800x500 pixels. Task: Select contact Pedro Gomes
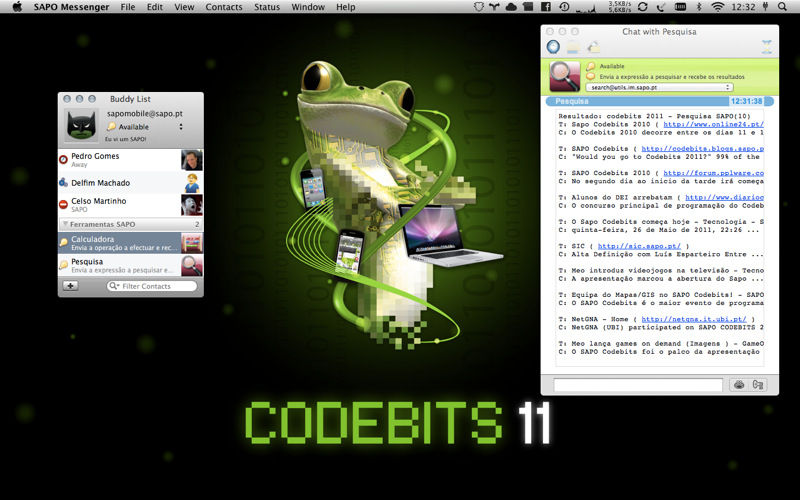131,160
